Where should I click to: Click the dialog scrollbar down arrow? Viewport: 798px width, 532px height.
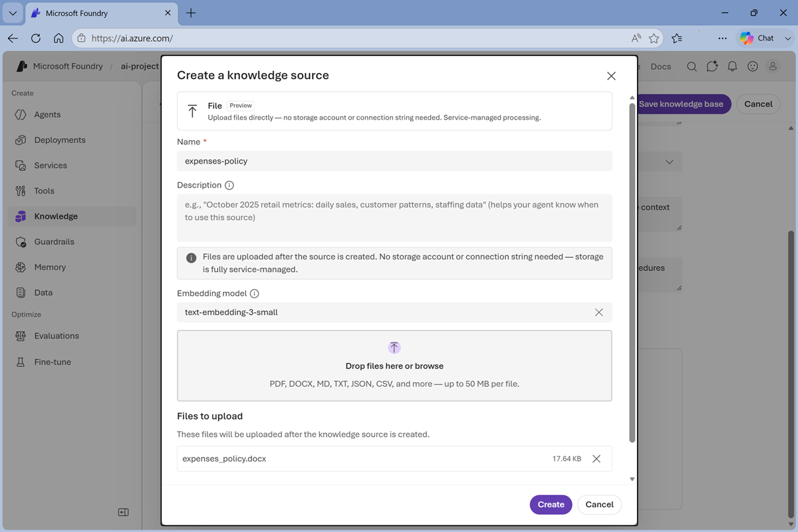click(632, 479)
